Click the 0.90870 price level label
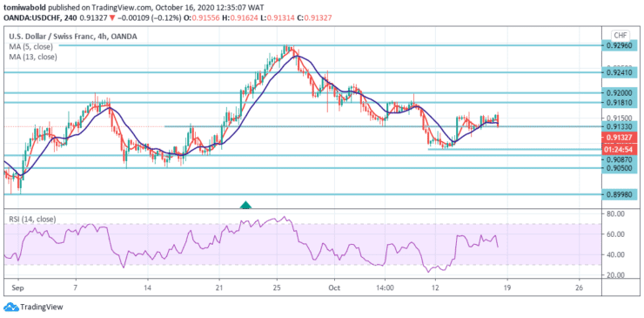 620,159
